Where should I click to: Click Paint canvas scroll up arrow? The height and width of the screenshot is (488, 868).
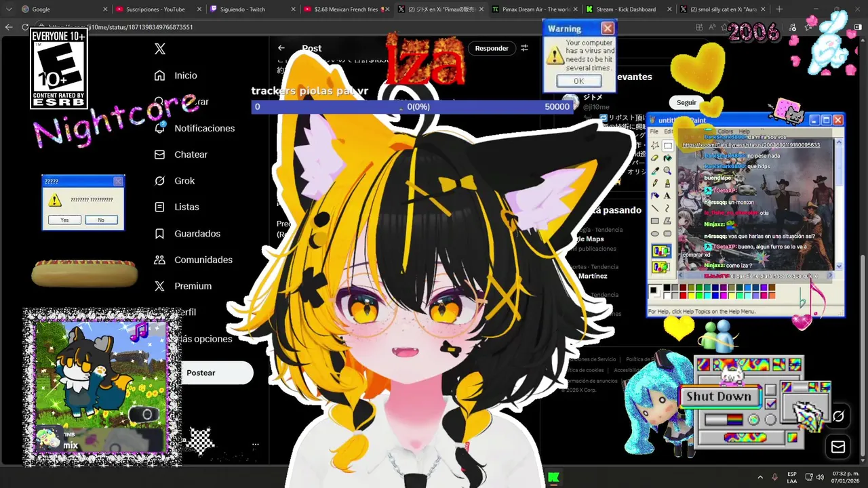[x=839, y=143]
